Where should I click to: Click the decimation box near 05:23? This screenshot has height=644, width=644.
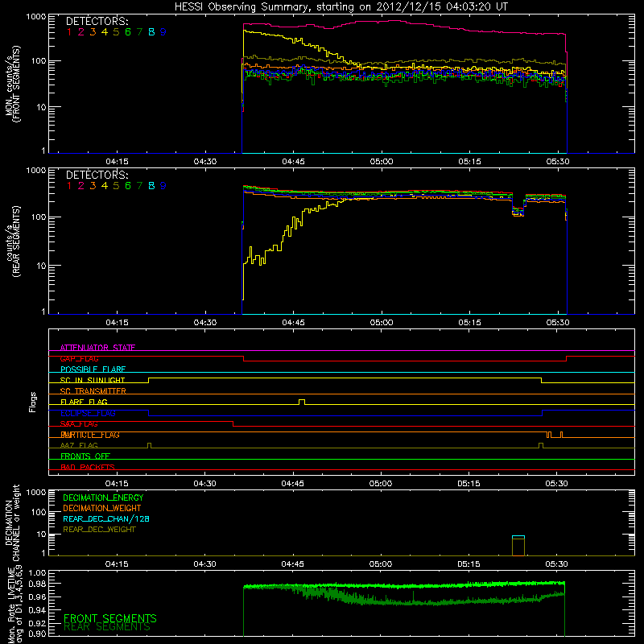[x=518, y=546]
